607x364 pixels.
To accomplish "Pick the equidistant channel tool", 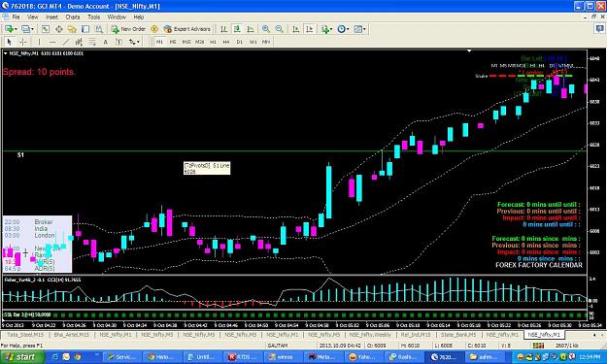I will 79,42.
